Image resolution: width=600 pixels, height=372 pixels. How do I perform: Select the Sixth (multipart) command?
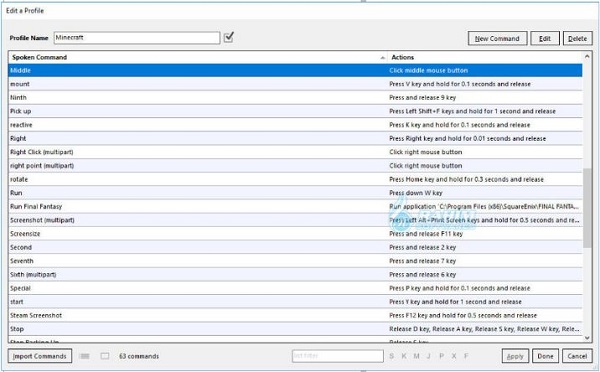295,274
